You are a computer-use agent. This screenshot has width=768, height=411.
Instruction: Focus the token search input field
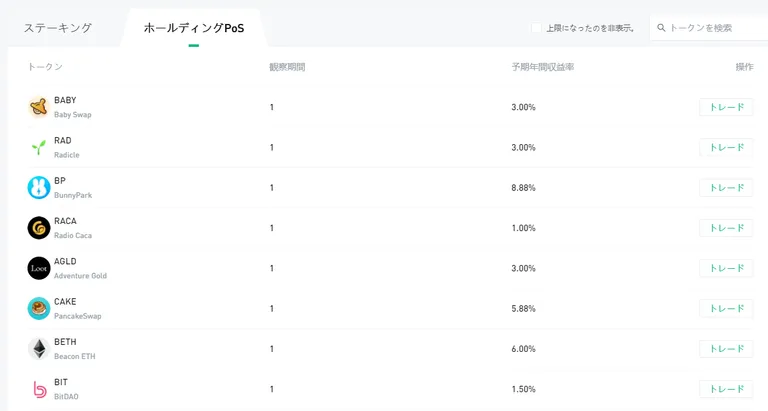pos(709,28)
